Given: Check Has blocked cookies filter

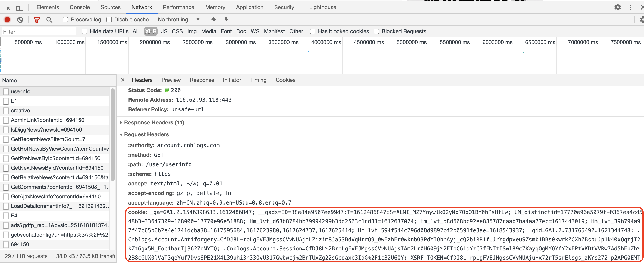Looking at the screenshot, I should click(312, 31).
